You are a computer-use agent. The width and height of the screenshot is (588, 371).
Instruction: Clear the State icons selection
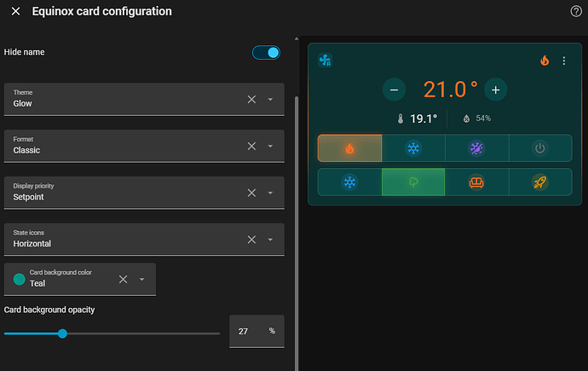click(251, 240)
